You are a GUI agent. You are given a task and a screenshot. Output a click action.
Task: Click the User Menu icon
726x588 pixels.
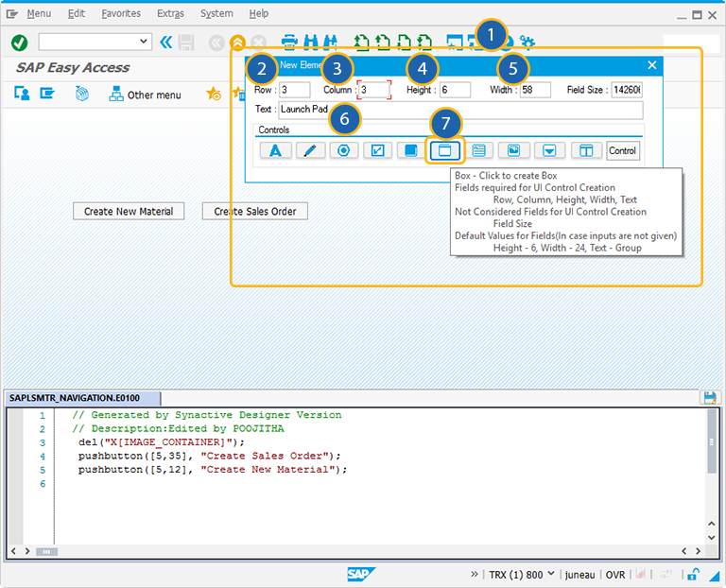pyautogui.click(x=22, y=94)
